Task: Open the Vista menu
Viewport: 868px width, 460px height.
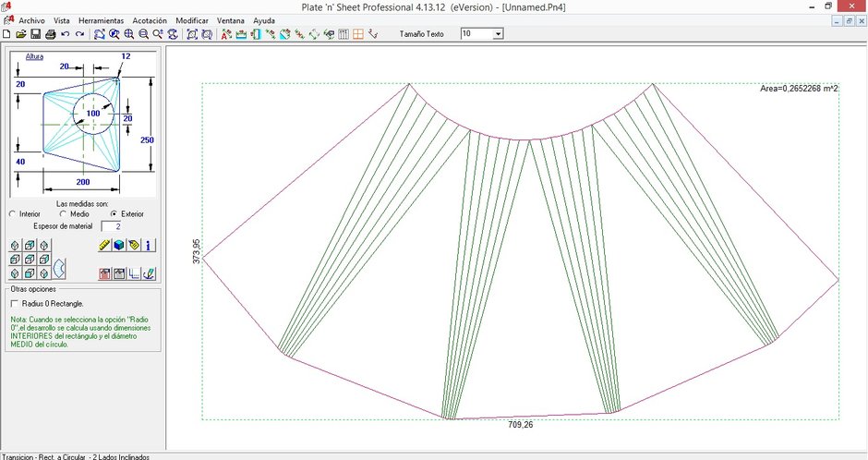Action: tap(62, 20)
